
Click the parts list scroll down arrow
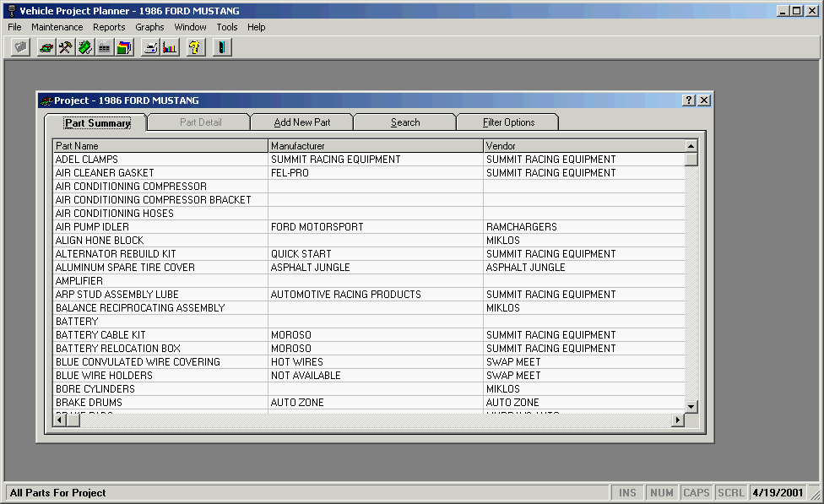point(691,406)
